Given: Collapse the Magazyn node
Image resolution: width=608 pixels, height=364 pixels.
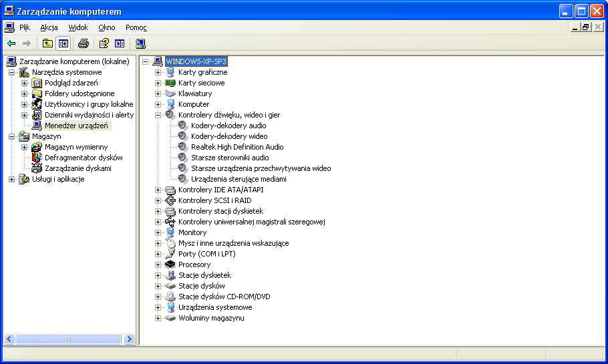Looking at the screenshot, I should click(11, 136).
